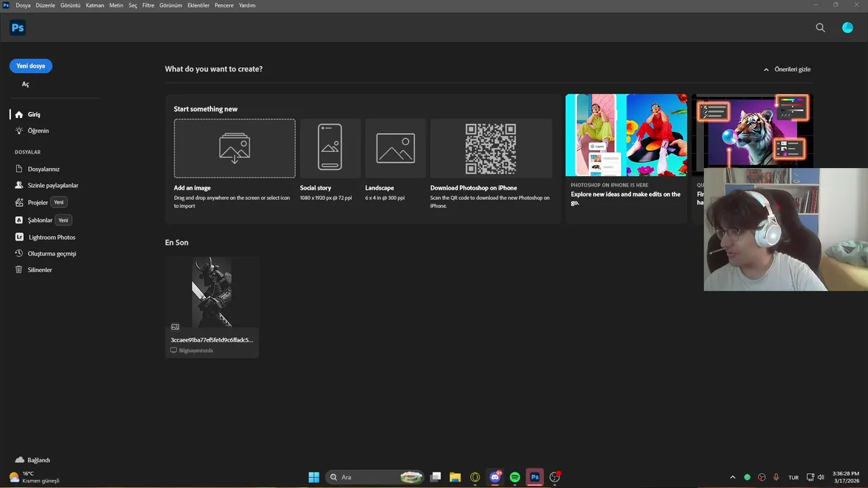Open Dosyalarınız in the sidebar
The image size is (868, 488).
coord(37,169)
